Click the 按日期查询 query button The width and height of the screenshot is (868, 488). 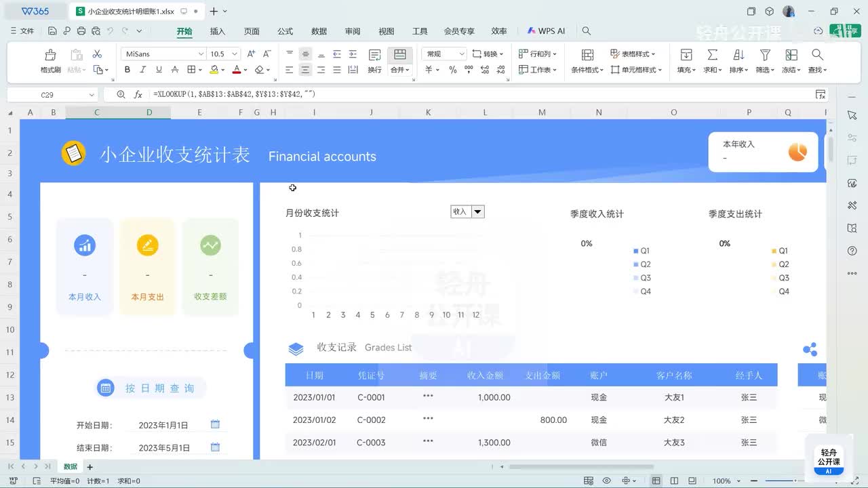151,388
